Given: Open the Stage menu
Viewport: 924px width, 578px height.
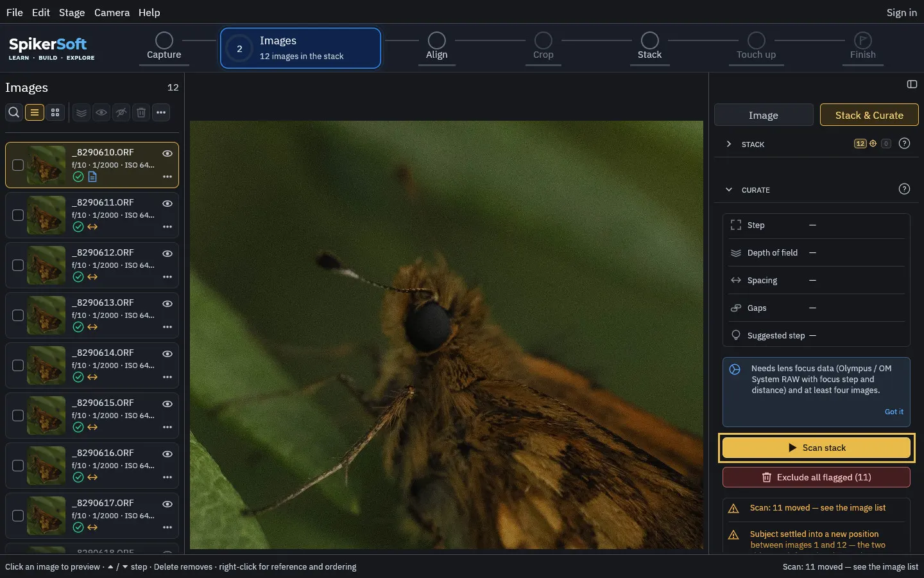Looking at the screenshot, I should 72,12.
